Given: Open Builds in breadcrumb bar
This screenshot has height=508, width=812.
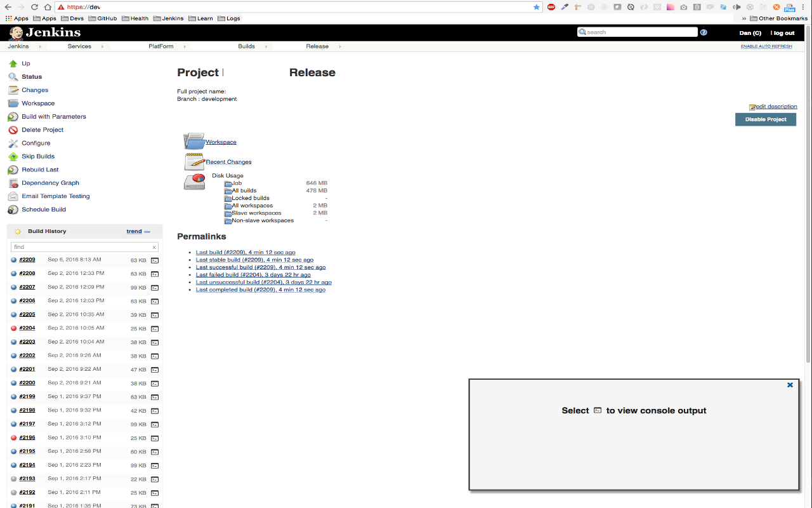Looking at the screenshot, I should [246, 46].
